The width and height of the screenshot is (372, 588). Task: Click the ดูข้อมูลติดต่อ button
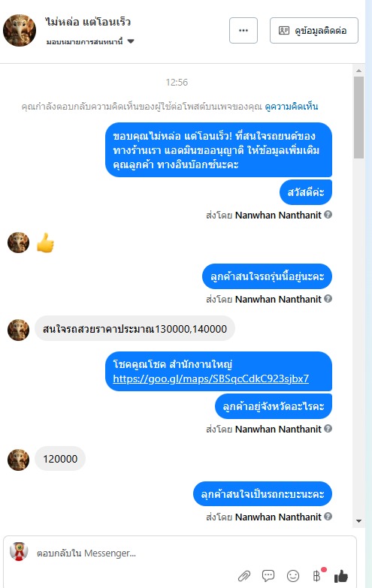coord(314,30)
